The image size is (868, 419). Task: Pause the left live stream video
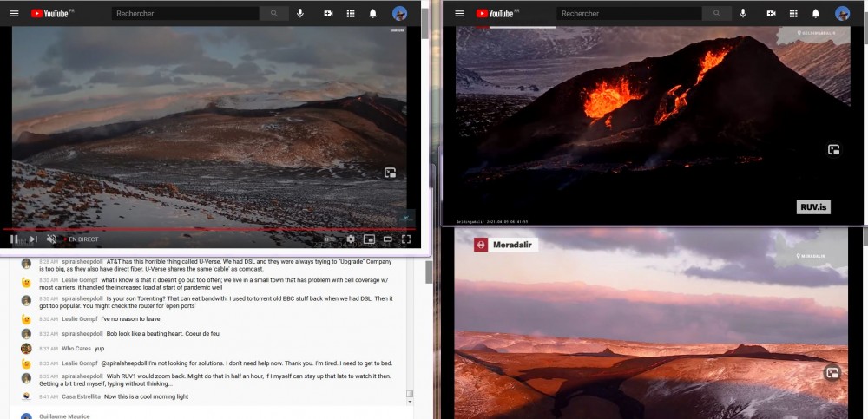coord(15,239)
